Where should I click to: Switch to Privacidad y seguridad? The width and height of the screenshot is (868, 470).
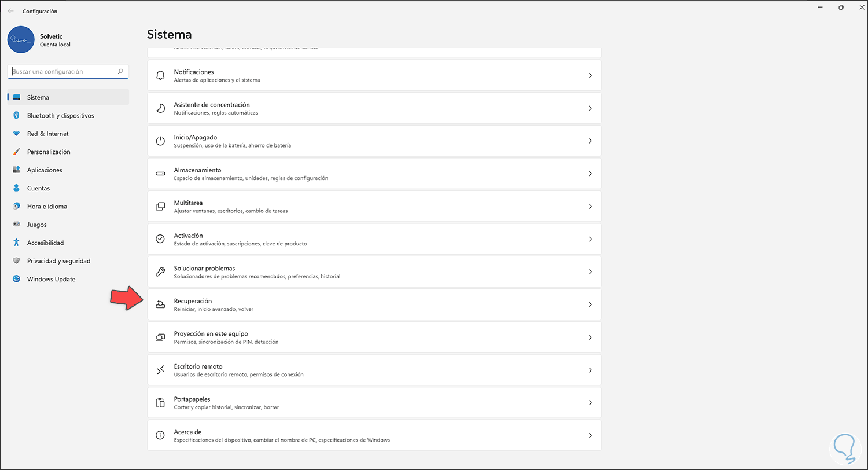point(58,261)
